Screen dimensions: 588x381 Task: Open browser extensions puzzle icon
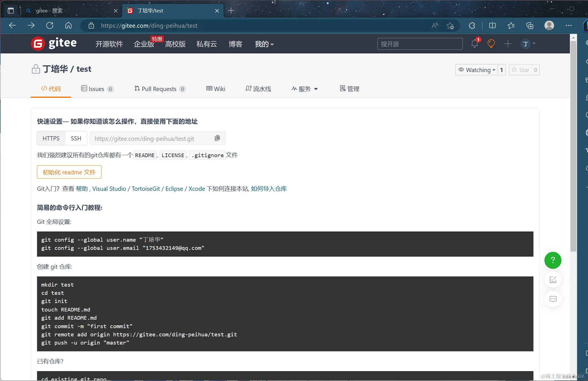tap(472, 26)
